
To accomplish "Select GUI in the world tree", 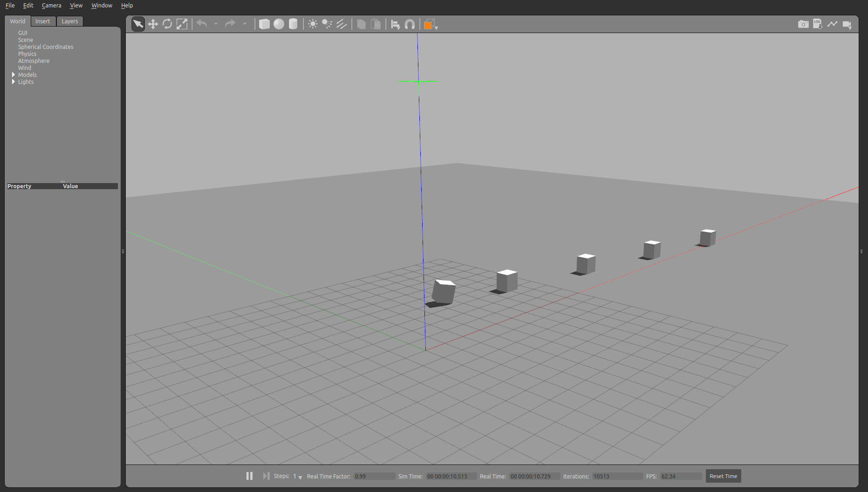I will 23,33.
